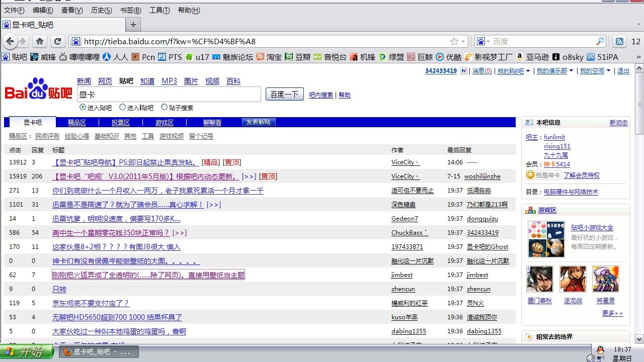644x362 pixels.
Task: Open the 吧内搜索 link
Action: (321, 95)
